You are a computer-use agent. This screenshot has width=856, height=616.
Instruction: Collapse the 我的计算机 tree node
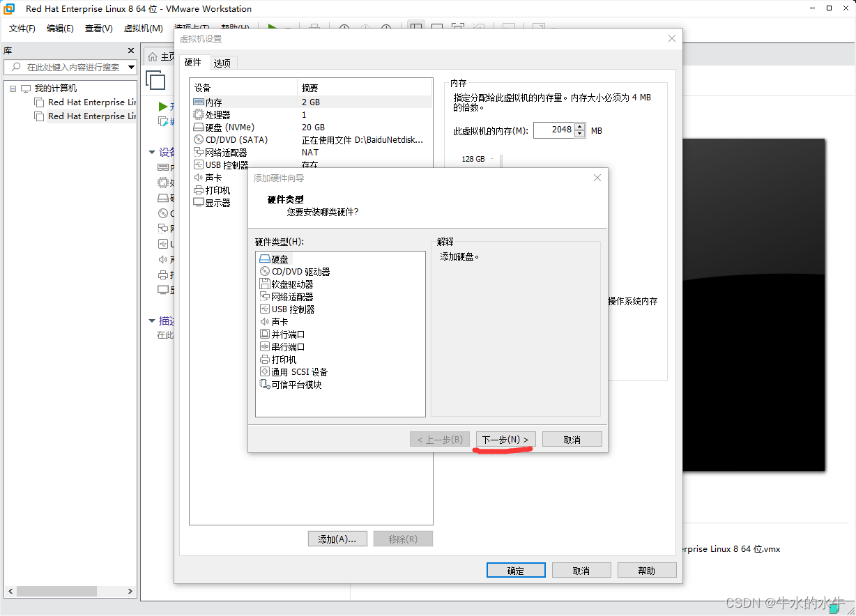coord(13,88)
